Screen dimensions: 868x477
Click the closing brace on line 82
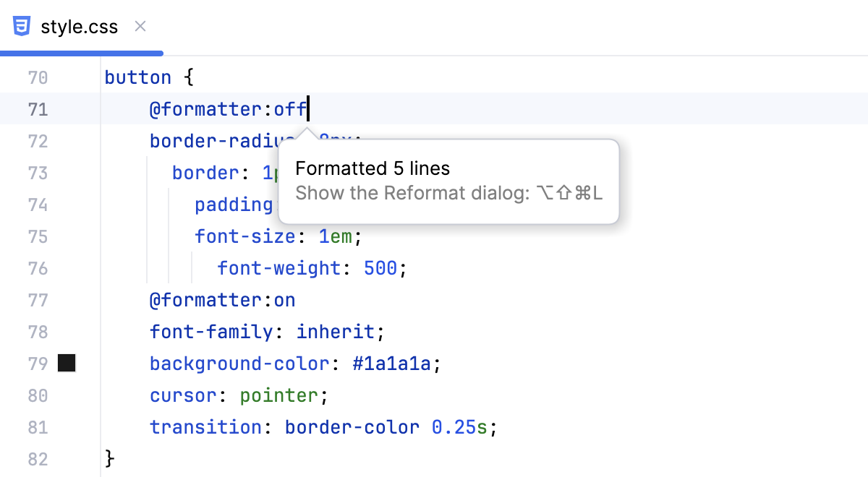click(x=107, y=459)
